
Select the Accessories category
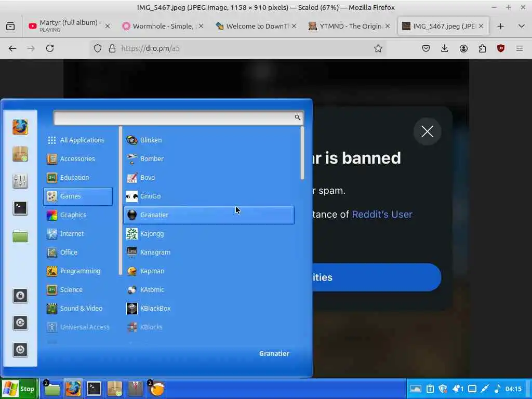pyautogui.click(x=78, y=159)
